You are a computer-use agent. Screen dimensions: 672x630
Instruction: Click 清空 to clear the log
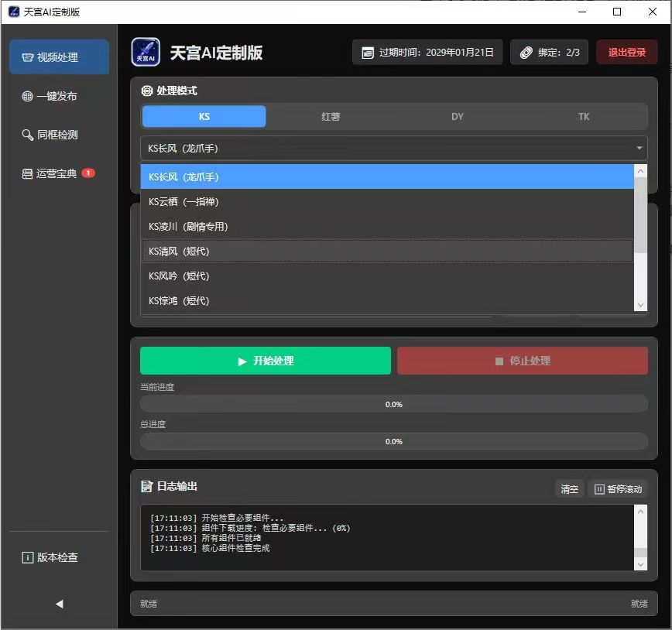[x=570, y=489]
